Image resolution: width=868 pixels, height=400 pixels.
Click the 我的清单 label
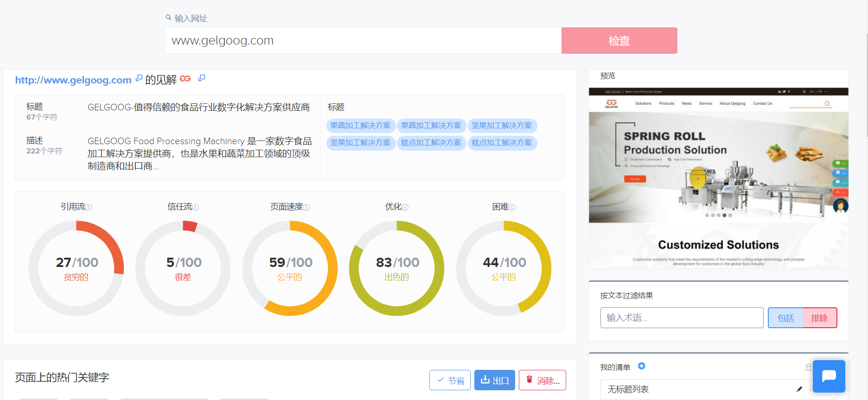point(615,368)
